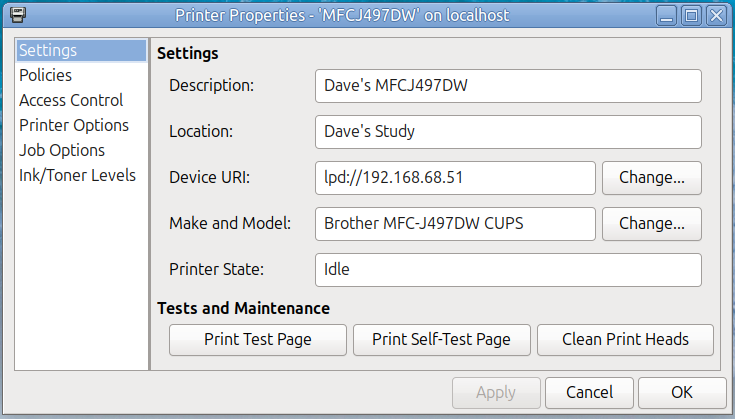Click the Device URI field

click(x=455, y=177)
